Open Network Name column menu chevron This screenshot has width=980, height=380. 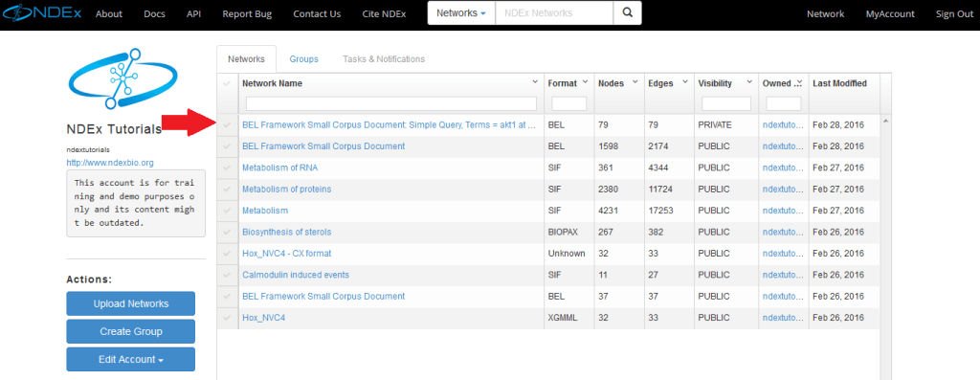535,82
